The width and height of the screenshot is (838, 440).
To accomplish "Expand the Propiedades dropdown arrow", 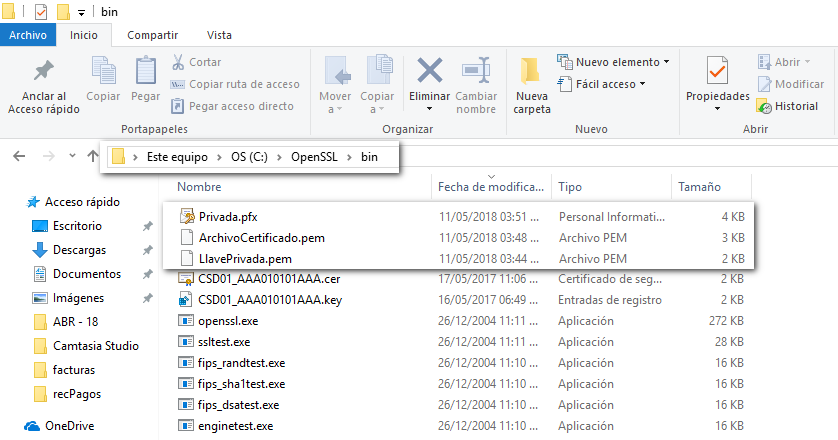I will pos(717,109).
